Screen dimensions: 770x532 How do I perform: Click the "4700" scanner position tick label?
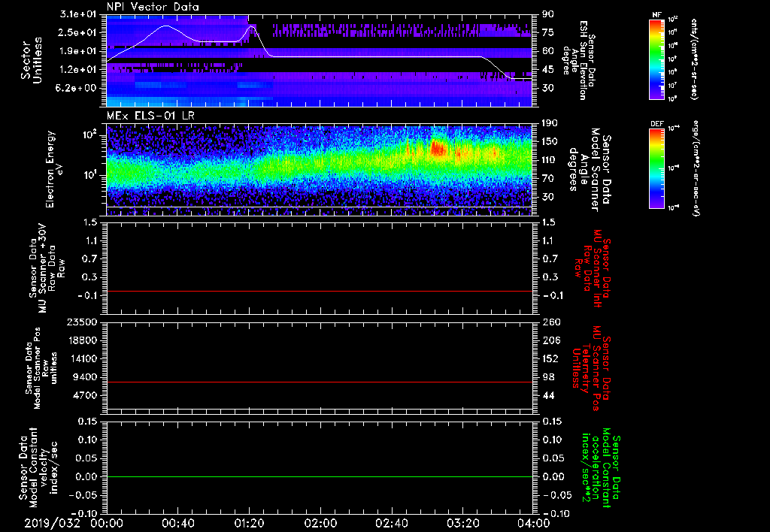coord(86,395)
